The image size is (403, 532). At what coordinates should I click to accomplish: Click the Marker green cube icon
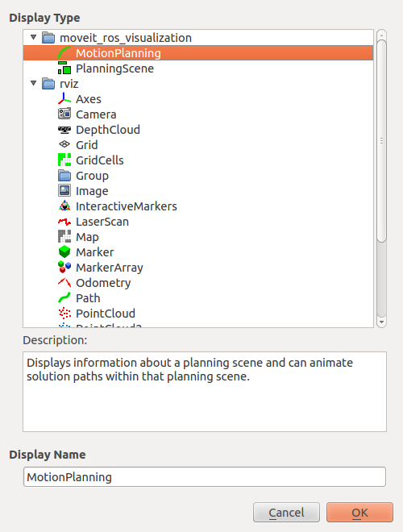(x=64, y=251)
